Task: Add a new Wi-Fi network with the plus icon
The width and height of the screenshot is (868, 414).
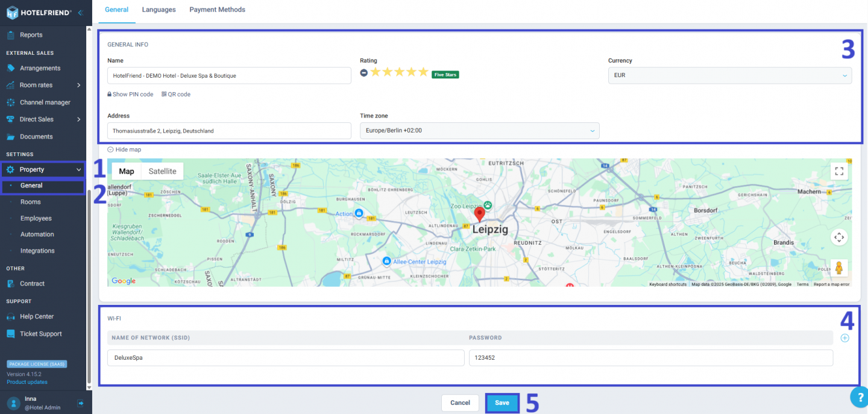Action: 844,337
